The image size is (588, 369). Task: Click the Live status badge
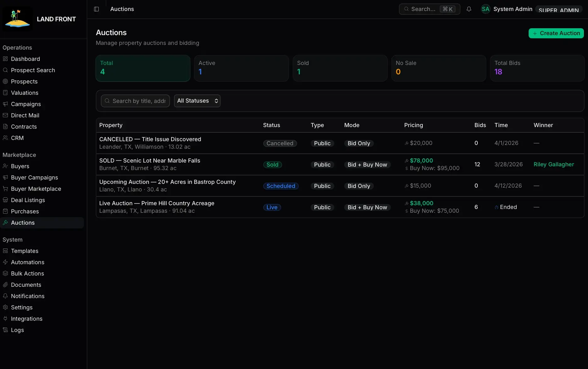(272, 207)
